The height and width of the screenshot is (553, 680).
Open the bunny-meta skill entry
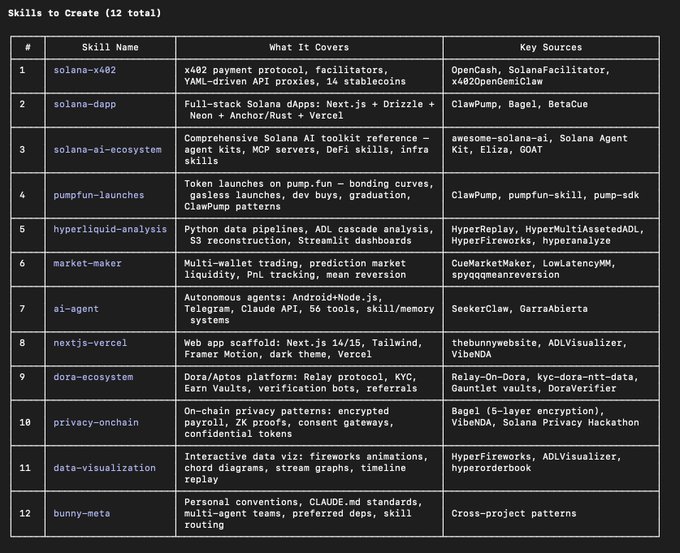82,511
